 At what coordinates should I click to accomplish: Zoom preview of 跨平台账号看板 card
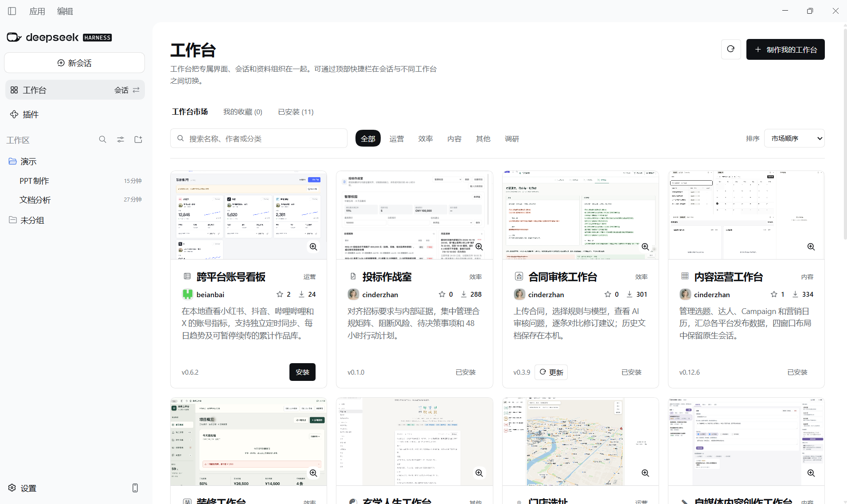click(x=313, y=247)
